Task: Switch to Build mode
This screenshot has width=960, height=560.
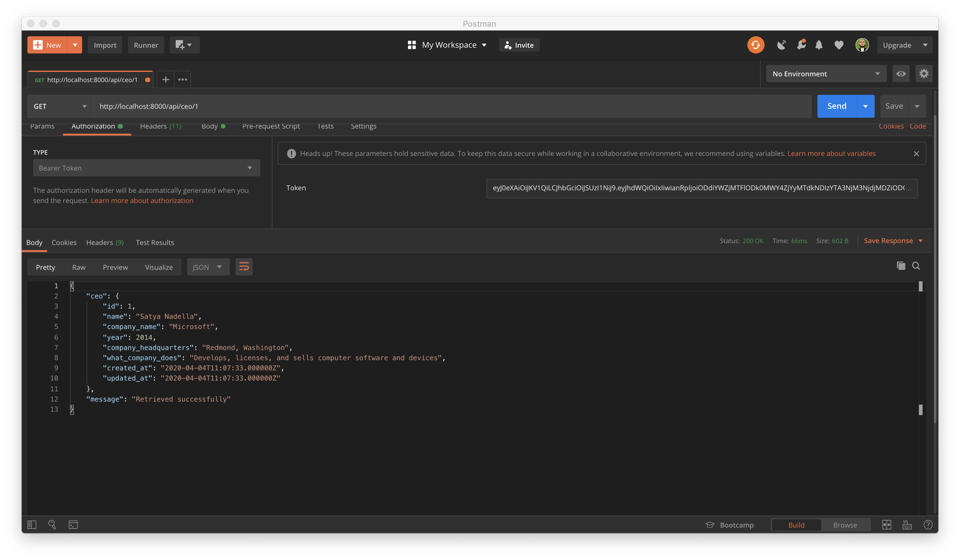Action: click(796, 525)
